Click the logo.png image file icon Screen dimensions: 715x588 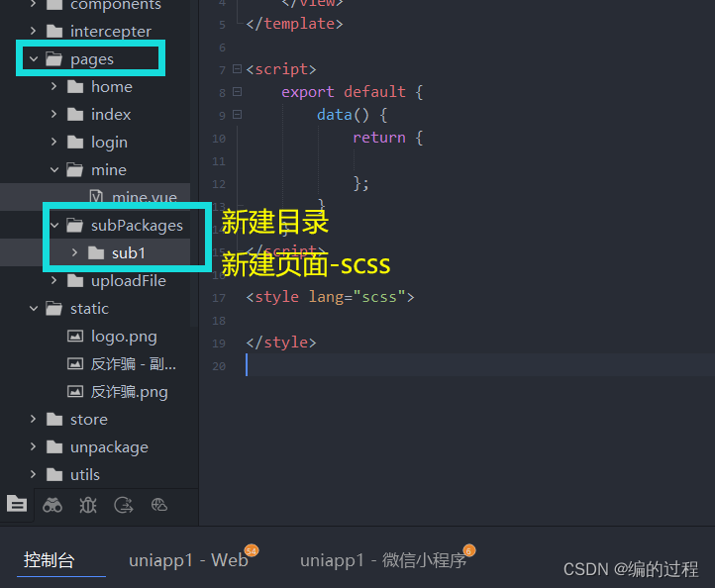click(75, 337)
